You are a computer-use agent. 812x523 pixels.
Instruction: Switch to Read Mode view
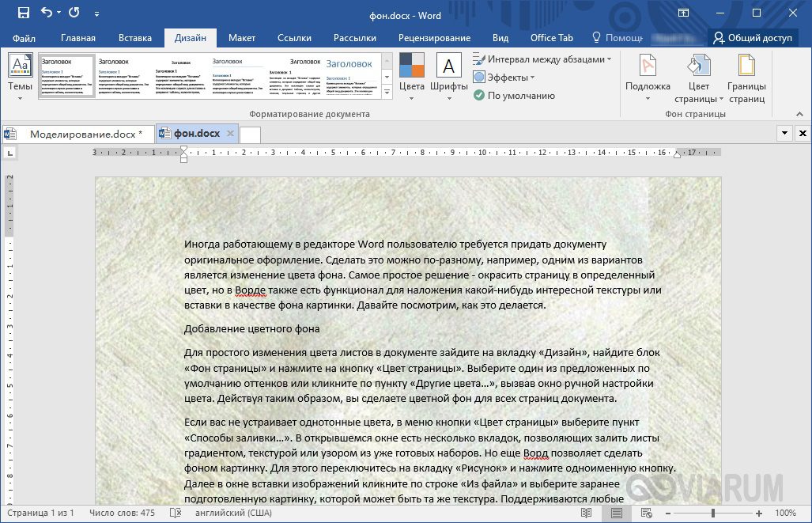point(586,513)
